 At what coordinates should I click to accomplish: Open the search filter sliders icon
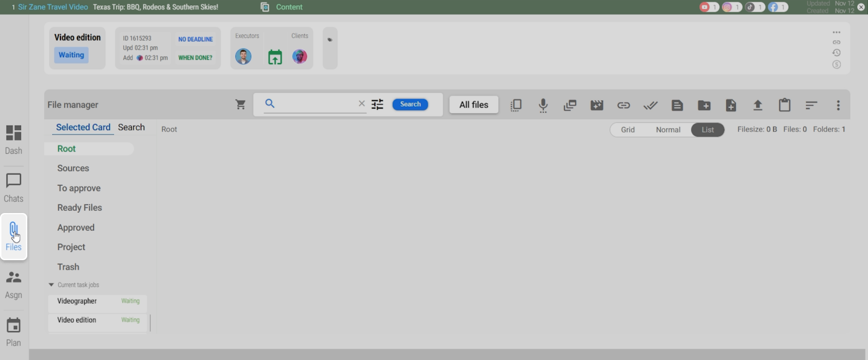click(377, 104)
